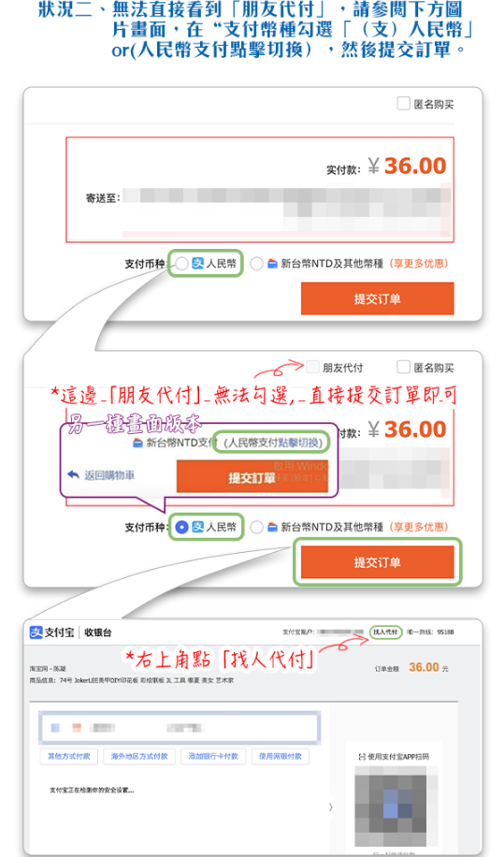This screenshot has height=857, width=504.
Task: Select the unselected 人民幣 radio in the first panel
Action: (181, 264)
